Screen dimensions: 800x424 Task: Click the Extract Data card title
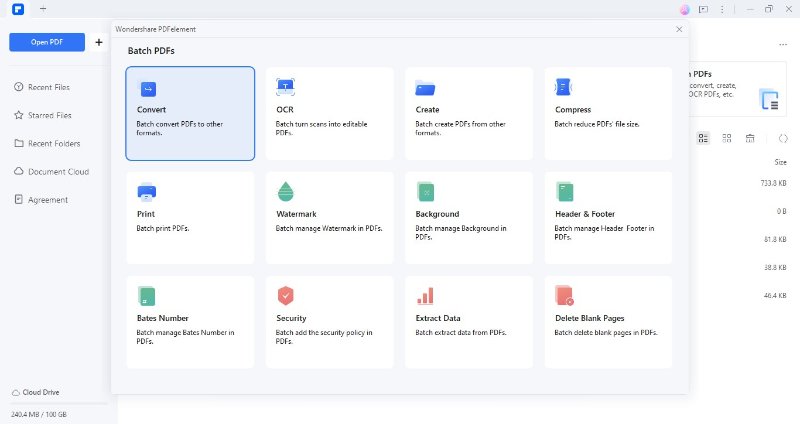coord(438,318)
